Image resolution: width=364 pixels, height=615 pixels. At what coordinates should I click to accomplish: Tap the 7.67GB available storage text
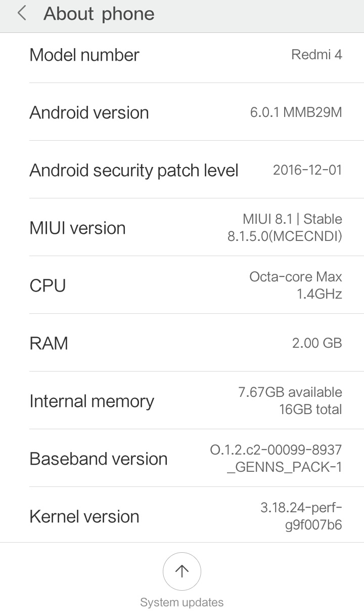coord(290,392)
